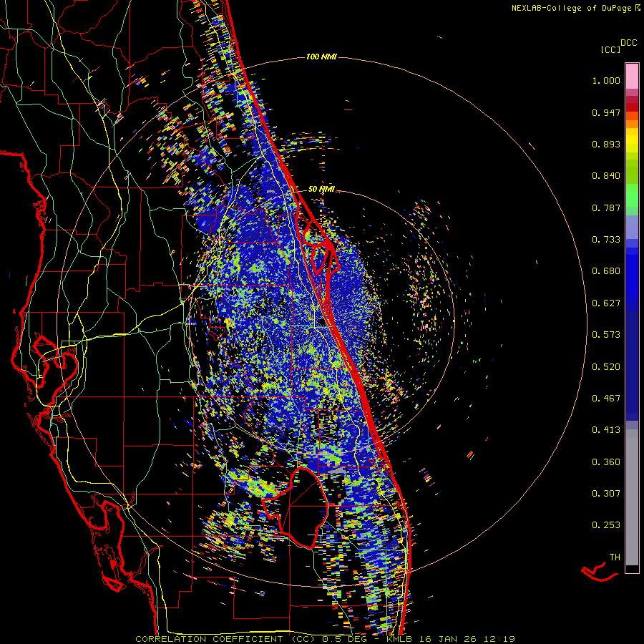
Task: Click the TH threshold label
Action: coord(615,557)
